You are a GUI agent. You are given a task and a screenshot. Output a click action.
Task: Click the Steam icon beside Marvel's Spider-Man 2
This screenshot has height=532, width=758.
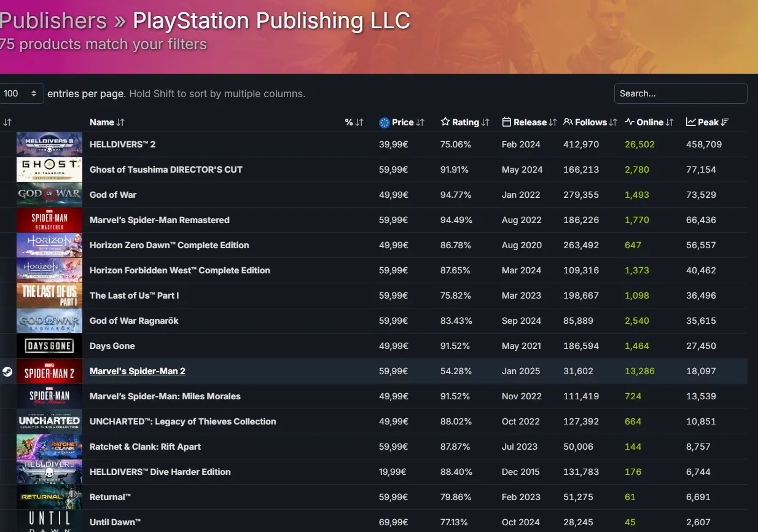7,372
